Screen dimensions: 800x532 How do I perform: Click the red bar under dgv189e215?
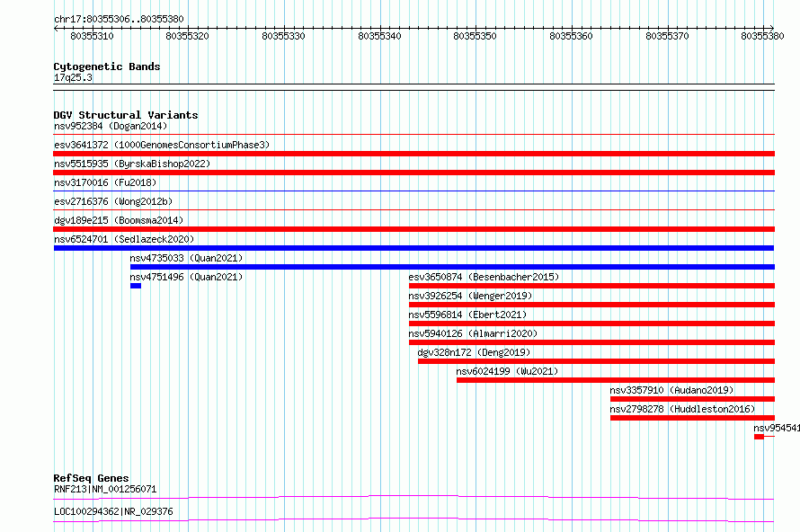coord(413,229)
